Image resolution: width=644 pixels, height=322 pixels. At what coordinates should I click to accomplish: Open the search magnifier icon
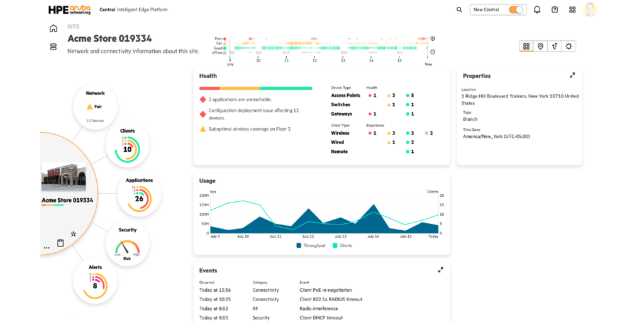[x=459, y=9]
